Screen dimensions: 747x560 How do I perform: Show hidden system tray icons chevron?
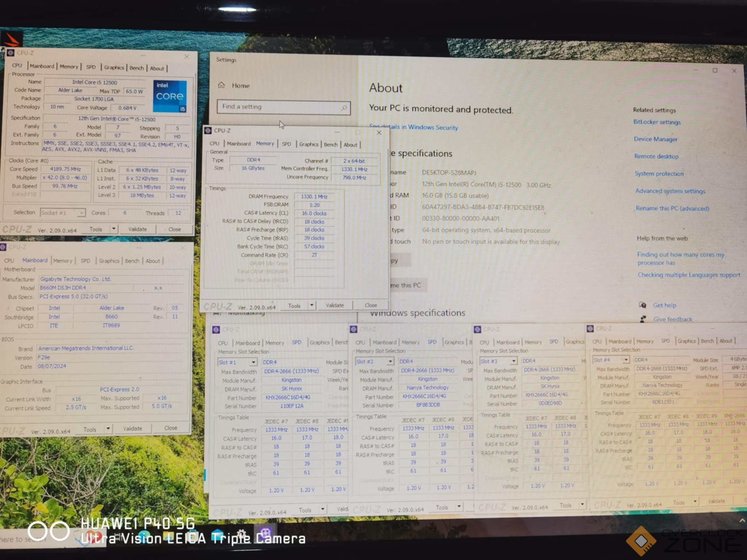point(742,521)
